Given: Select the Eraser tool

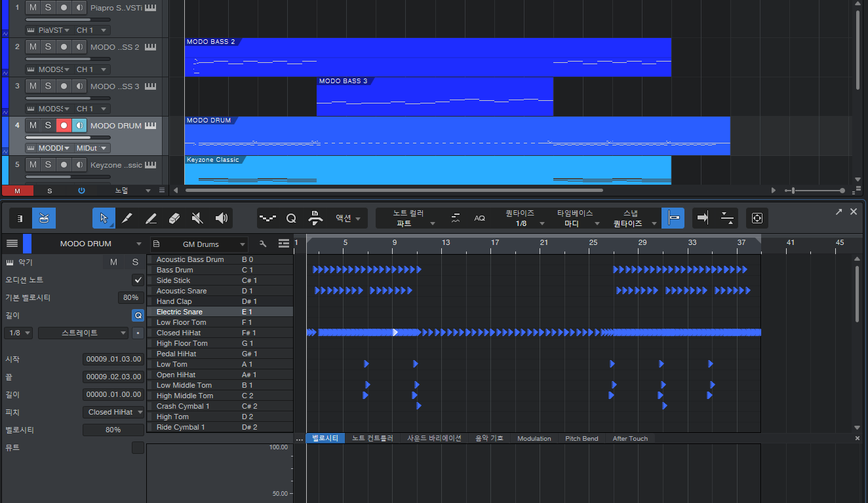Looking at the screenshot, I should (174, 218).
